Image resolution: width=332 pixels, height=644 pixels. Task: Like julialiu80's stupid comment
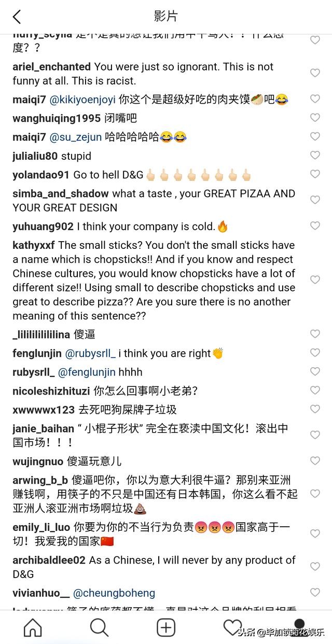(315, 155)
